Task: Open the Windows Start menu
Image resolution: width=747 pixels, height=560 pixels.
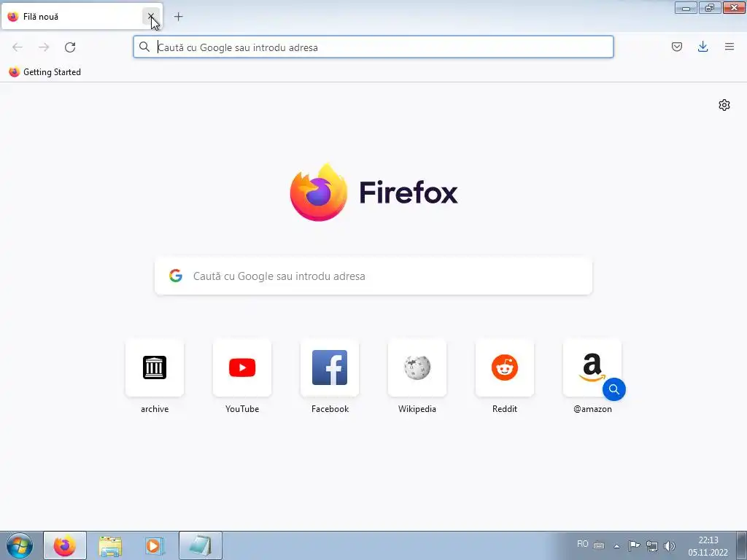Action: click(20, 545)
